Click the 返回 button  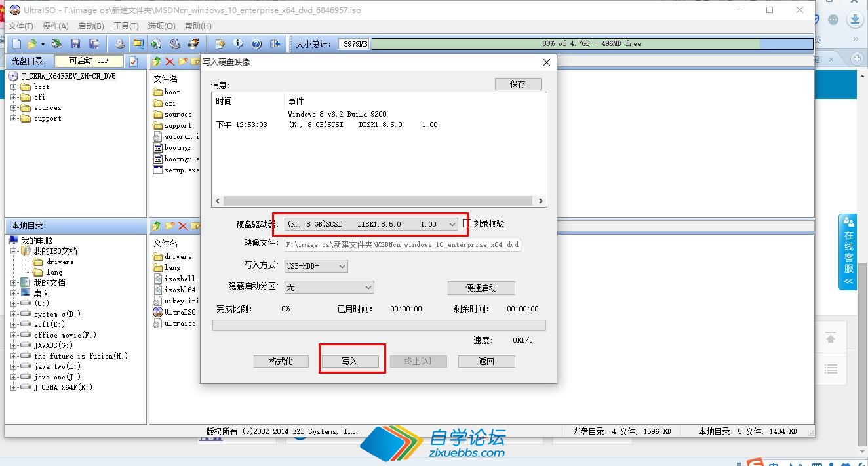(486, 361)
